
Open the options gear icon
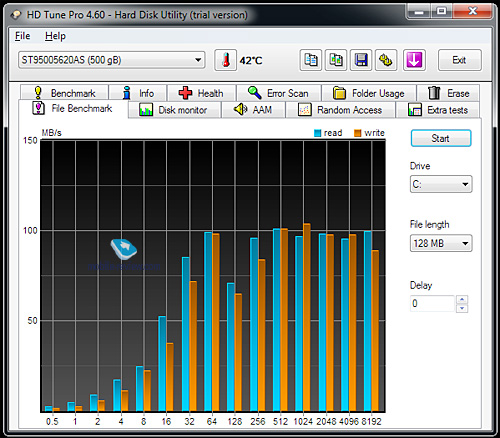point(386,60)
